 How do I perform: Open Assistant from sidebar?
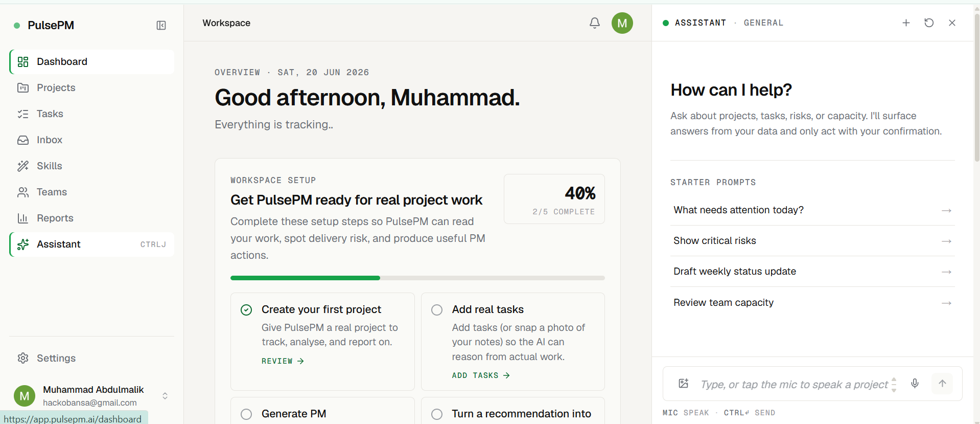pyautogui.click(x=92, y=244)
